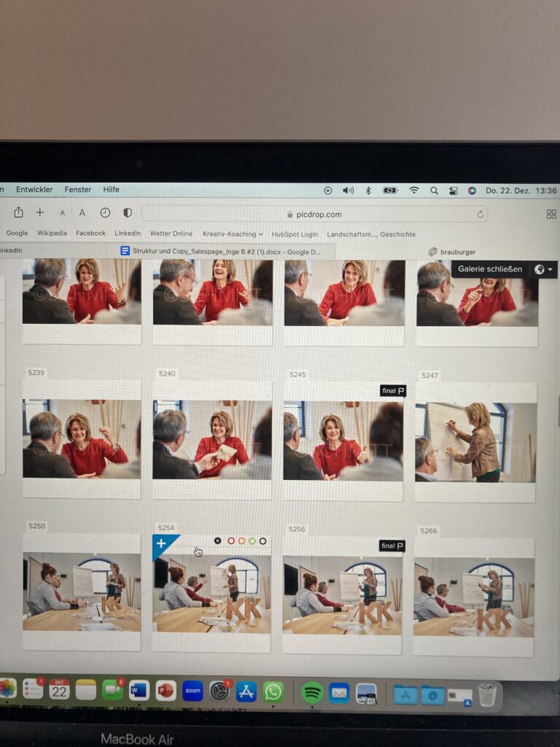
Task: Open photo 5239 thumbnail
Action: pyautogui.click(x=82, y=438)
